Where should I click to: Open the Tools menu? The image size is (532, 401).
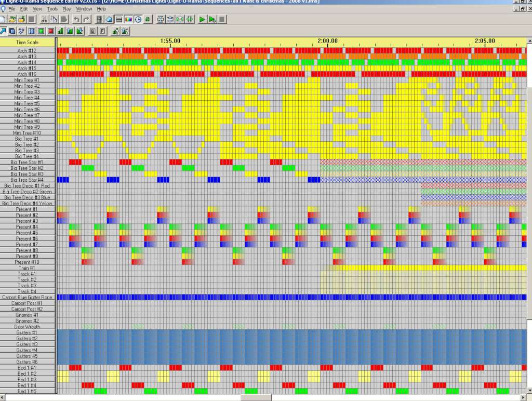pos(52,9)
